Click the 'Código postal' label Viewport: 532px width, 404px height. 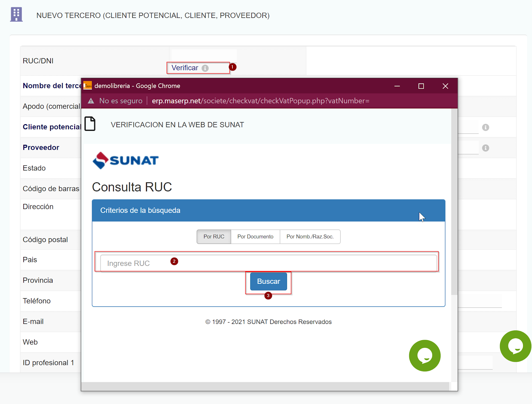click(x=45, y=240)
